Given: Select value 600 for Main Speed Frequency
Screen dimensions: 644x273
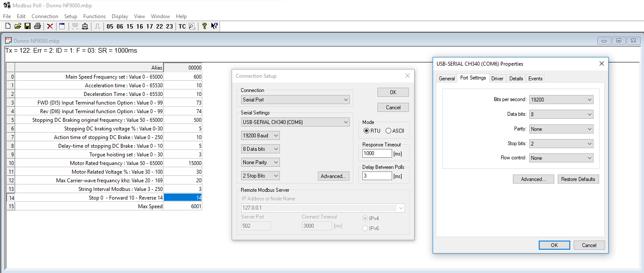Looking at the screenshot, I should 183,77.
